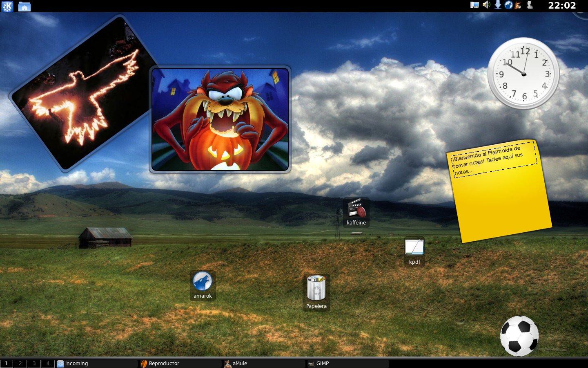Activate the GIMP taskbar entry
588x368 pixels.
coord(347,364)
